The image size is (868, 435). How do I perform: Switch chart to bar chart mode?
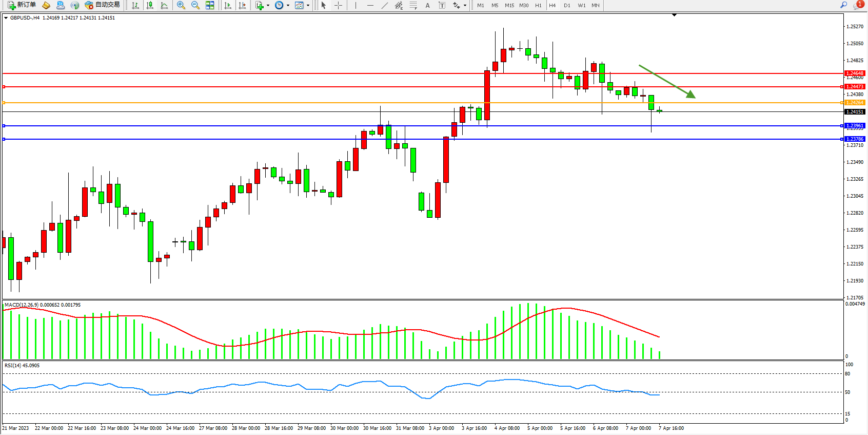[135, 5]
